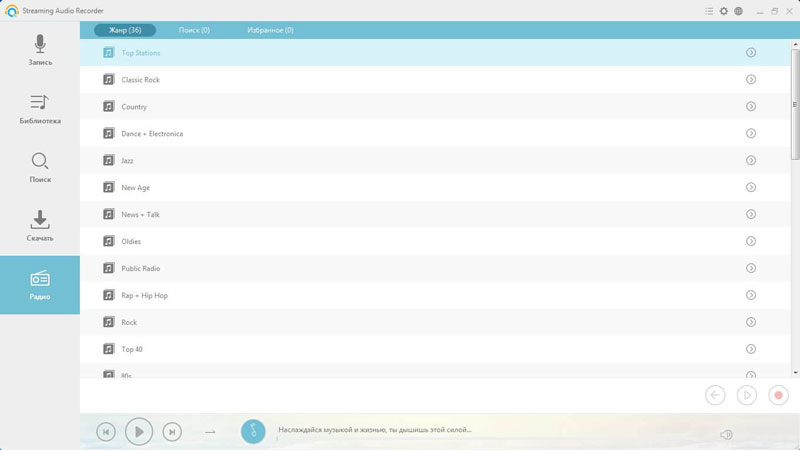Click the scrollbar down arrow
Image resolution: width=800 pixels, height=450 pixels.
795,373
